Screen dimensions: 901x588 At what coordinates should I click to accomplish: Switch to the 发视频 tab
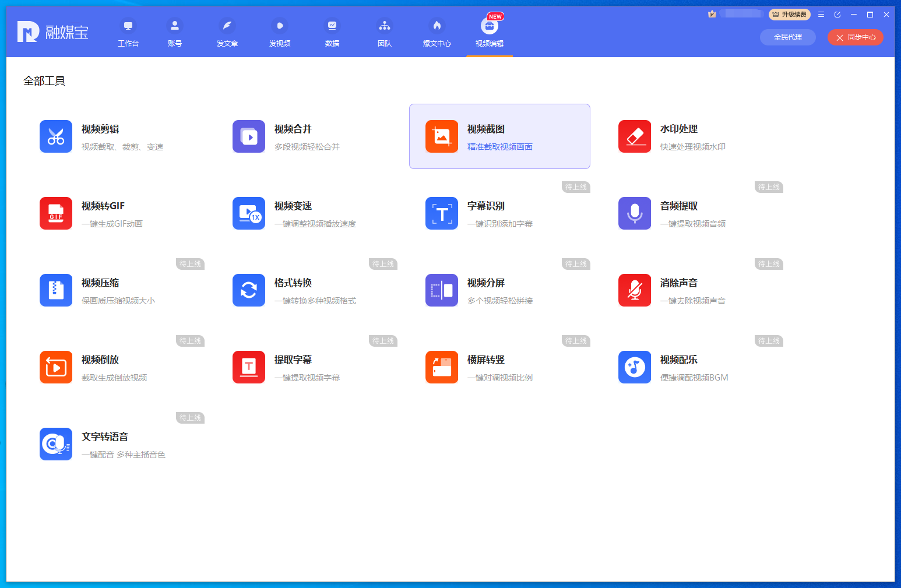point(280,33)
